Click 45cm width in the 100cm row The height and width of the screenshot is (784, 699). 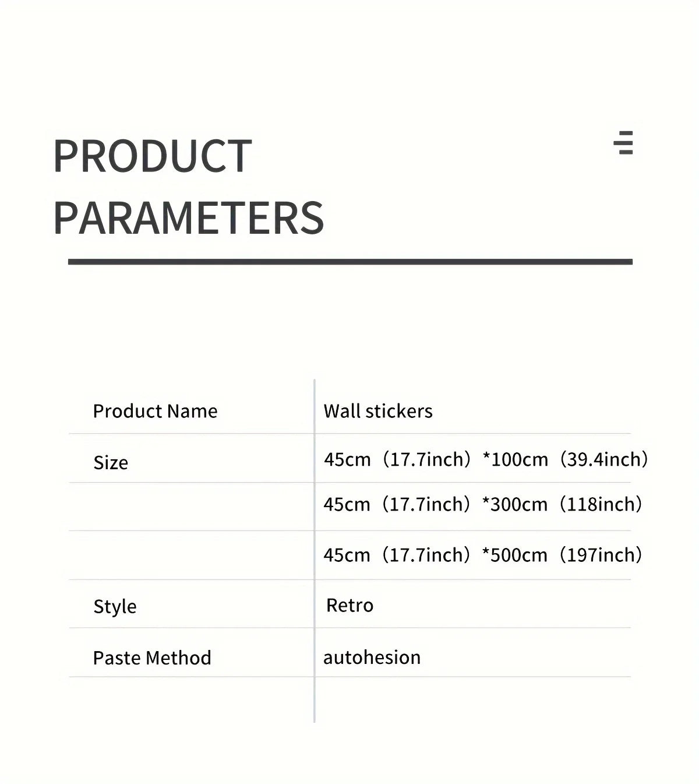tap(347, 459)
